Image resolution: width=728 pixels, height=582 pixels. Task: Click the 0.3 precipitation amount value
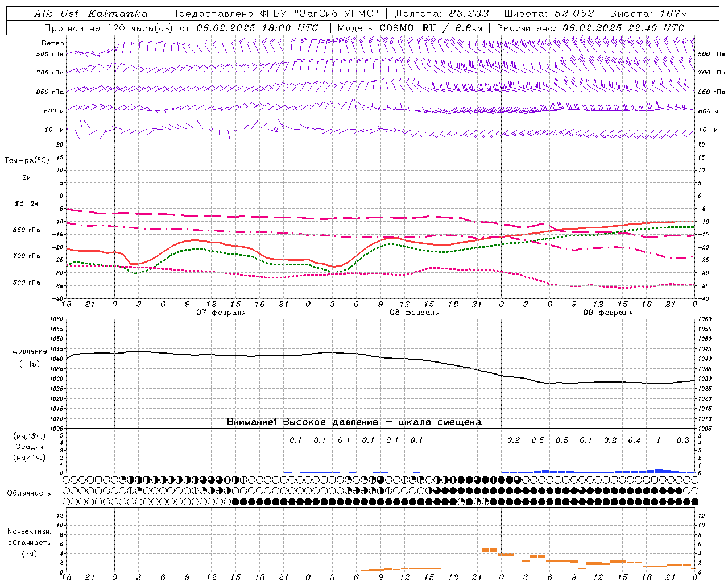[x=683, y=440]
